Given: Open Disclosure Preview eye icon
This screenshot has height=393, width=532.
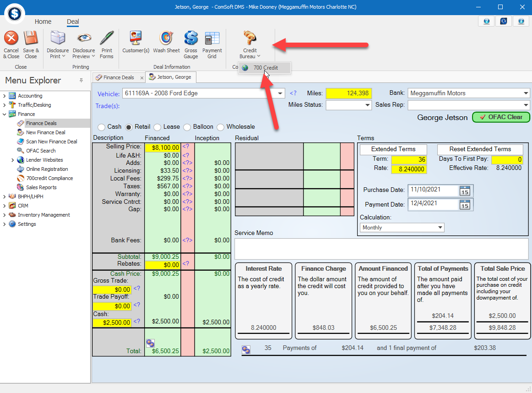Looking at the screenshot, I should point(84,38).
